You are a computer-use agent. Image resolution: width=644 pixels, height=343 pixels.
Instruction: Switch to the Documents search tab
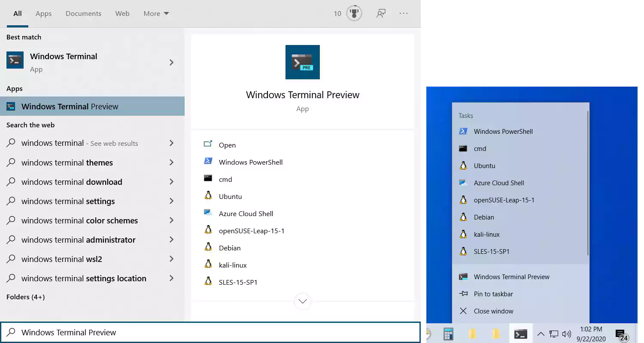pos(83,13)
